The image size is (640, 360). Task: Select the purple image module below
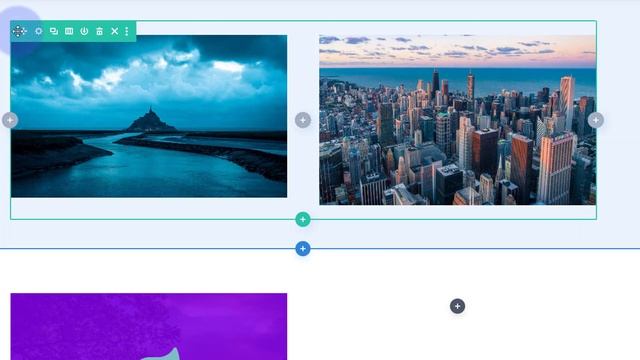click(x=149, y=327)
